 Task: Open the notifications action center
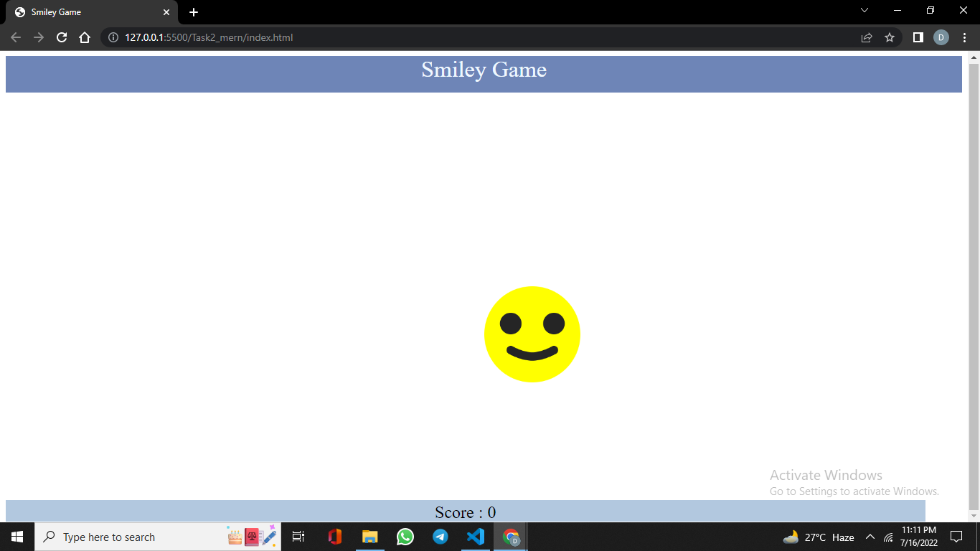point(956,537)
